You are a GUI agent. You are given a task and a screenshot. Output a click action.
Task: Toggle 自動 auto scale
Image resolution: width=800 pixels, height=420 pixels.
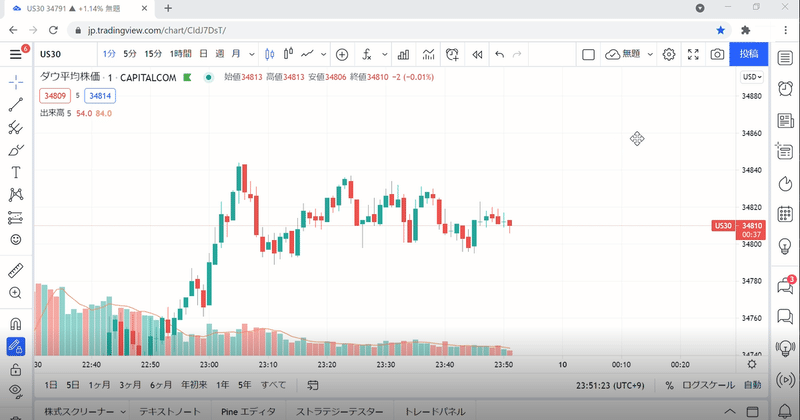coord(753,386)
